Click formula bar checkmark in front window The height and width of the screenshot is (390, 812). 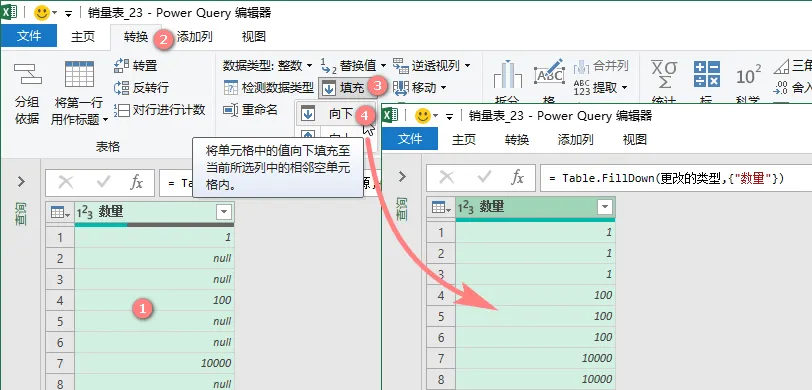pyautogui.click(x=484, y=178)
